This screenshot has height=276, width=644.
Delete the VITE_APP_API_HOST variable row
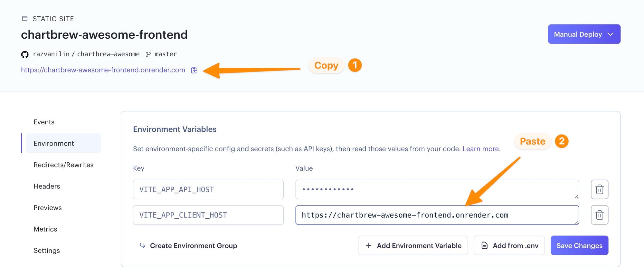pyautogui.click(x=599, y=189)
